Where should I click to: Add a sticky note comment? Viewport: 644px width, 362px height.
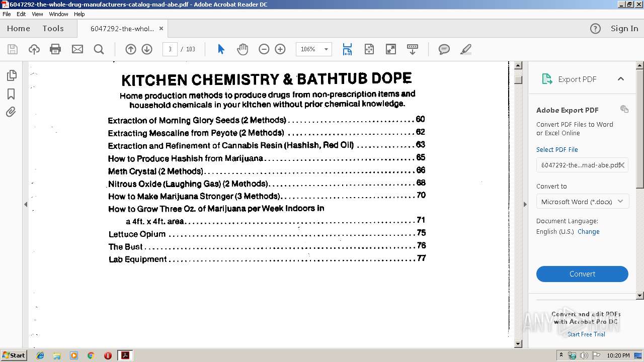click(444, 49)
